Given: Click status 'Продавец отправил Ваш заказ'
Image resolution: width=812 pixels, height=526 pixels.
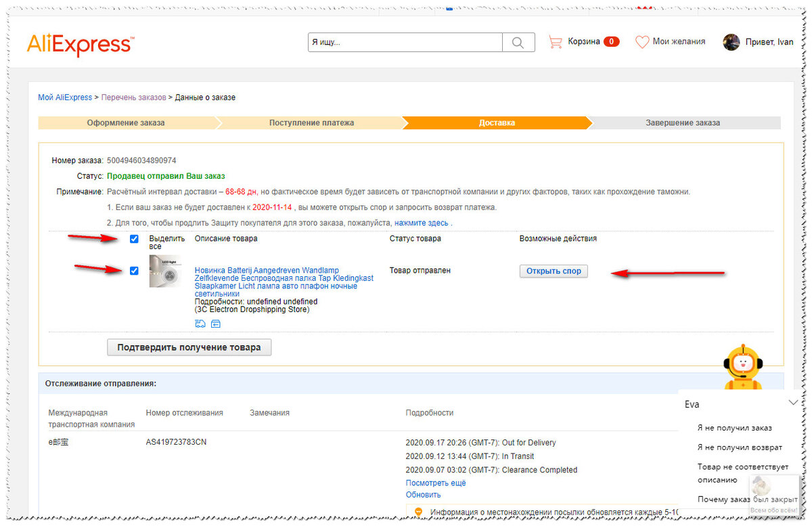Looking at the screenshot, I should (x=166, y=176).
